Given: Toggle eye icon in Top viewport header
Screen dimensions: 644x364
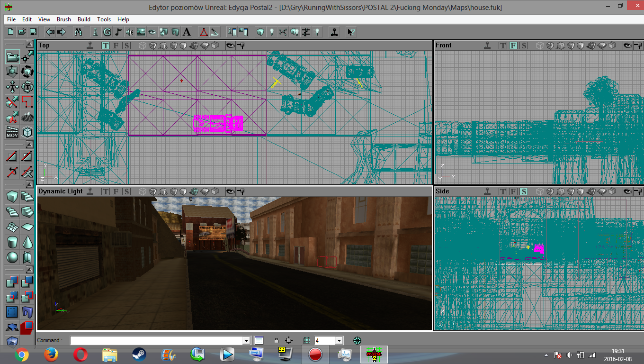Looking at the screenshot, I should tap(231, 45).
